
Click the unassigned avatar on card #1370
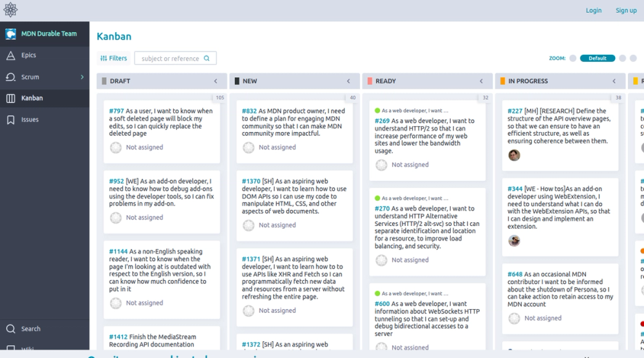click(249, 225)
